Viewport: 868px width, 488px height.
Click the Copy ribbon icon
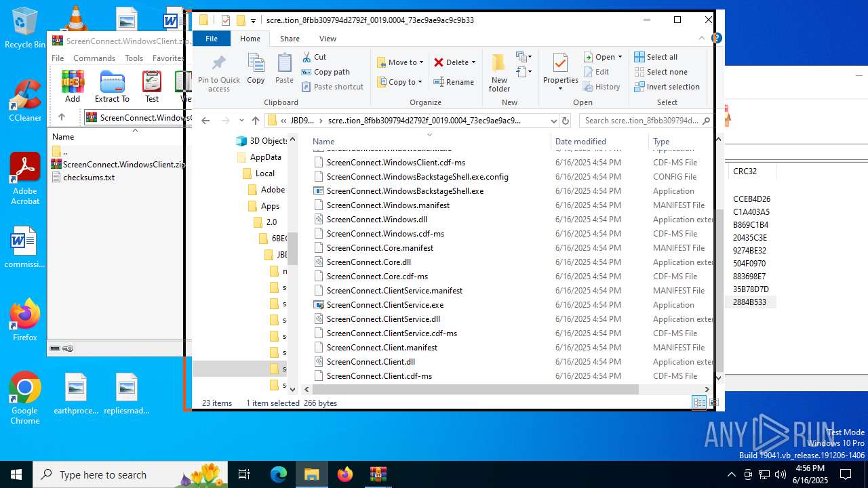point(256,68)
